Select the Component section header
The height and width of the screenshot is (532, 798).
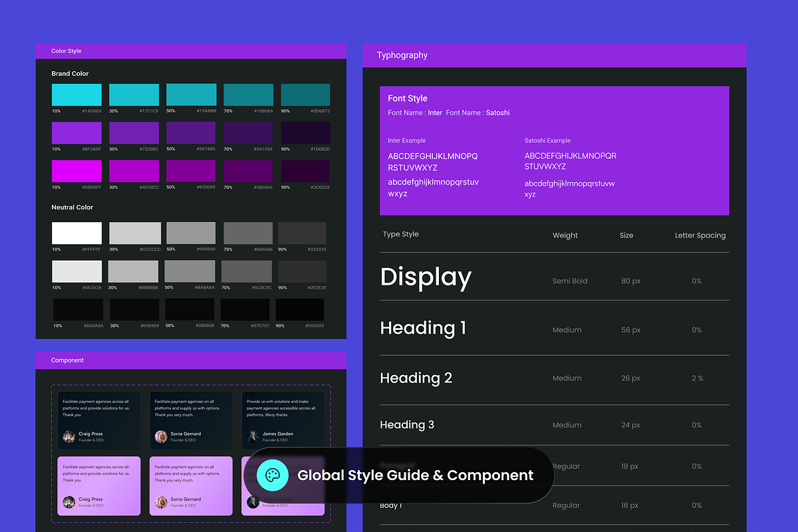coord(66,360)
